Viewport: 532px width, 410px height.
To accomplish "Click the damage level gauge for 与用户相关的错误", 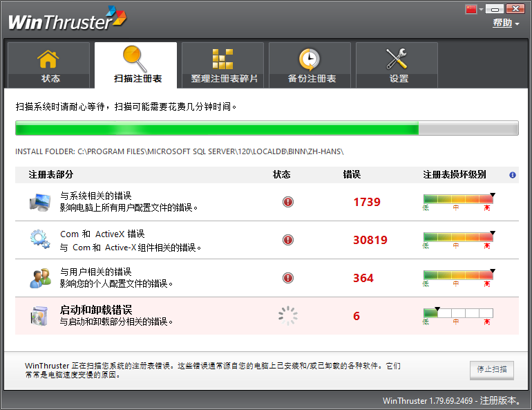I will (x=458, y=275).
